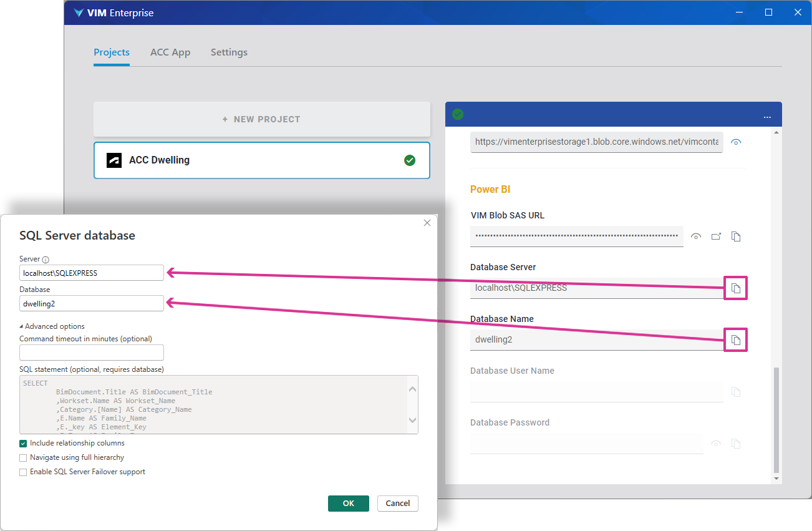Click SQL statement scroll down arrow

tap(412, 421)
